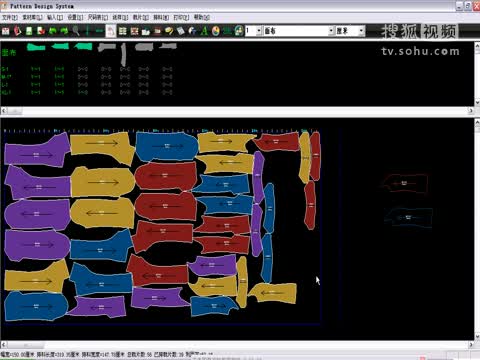Select the first green piece thumbnail

pos(36,47)
